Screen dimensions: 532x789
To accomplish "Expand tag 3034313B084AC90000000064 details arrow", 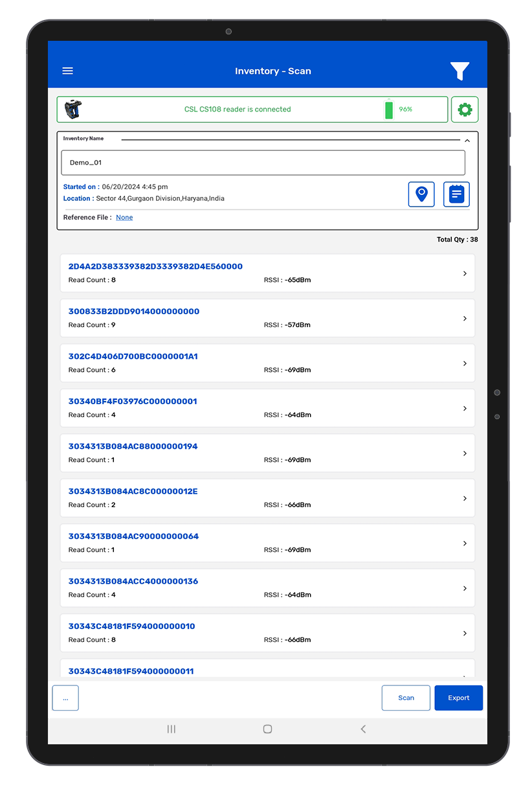I will (465, 543).
